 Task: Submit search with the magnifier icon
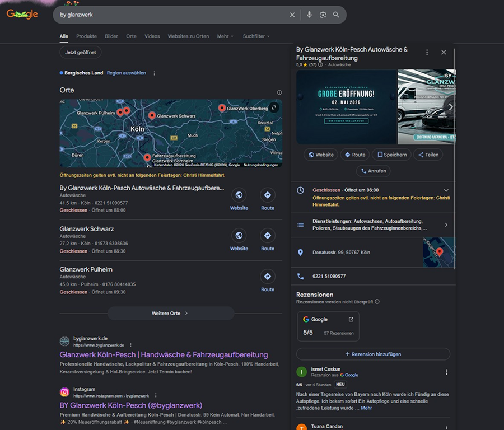click(336, 15)
